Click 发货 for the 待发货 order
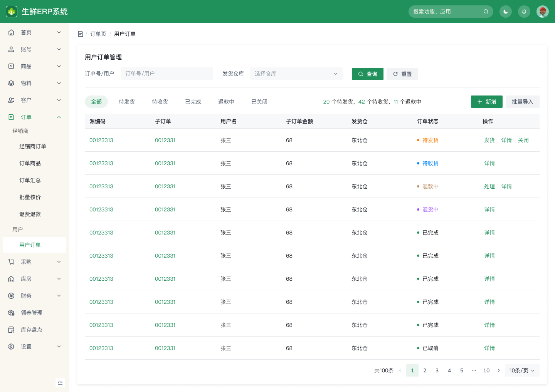This screenshot has height=392, width=555. point(489,140)
